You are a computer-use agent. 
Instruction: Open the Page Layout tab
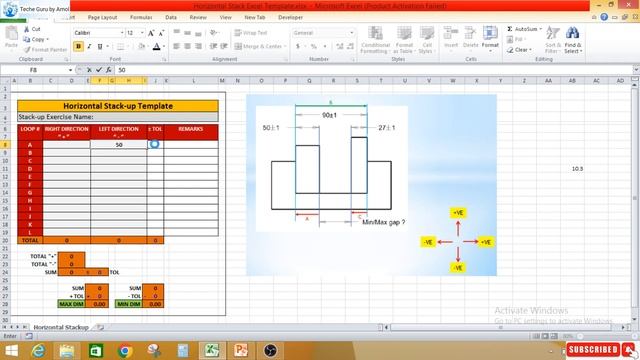coord(102,18)
